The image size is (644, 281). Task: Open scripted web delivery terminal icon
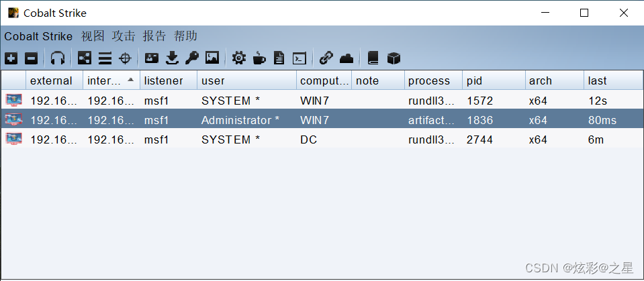[299, 58]
